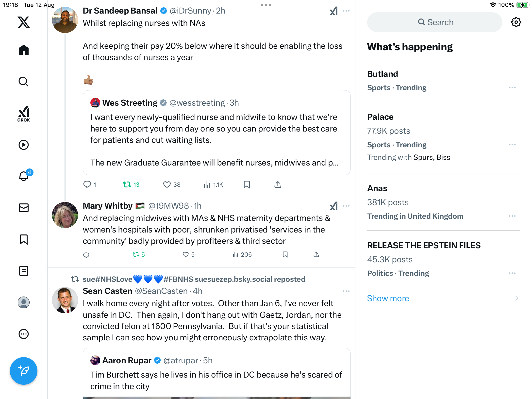Like Dr Sandeep Bansal's post
The width and height of the screenshot is (532, 399).
tap(167, 184)
